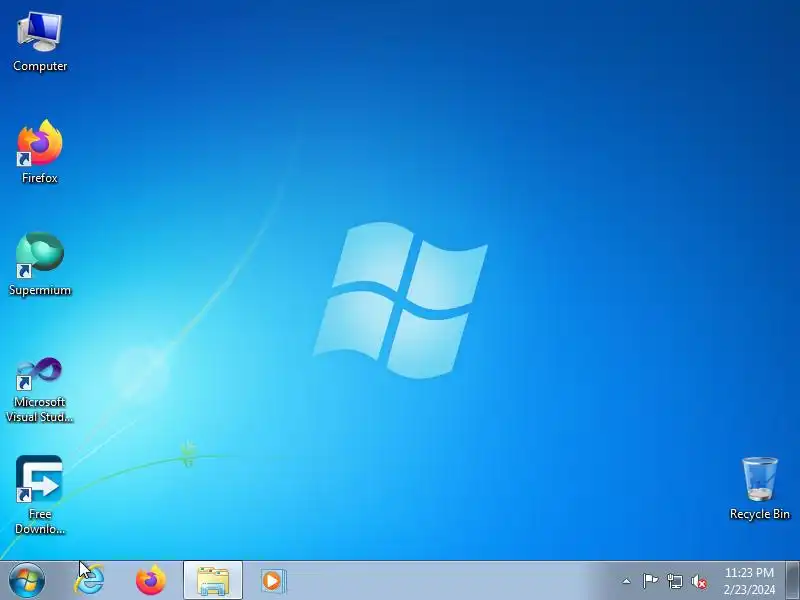
Task: Launch Internet Explorer from the taskbar
Action: point(90,581)
